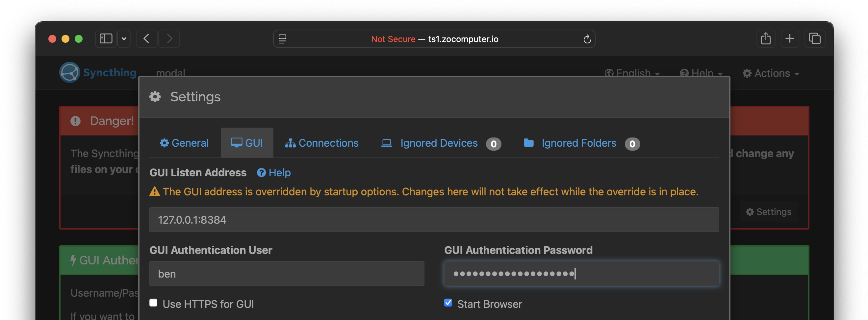Click the GUI Listen Address field
This screenshot has height=320, width=868.
coord(434,220)
